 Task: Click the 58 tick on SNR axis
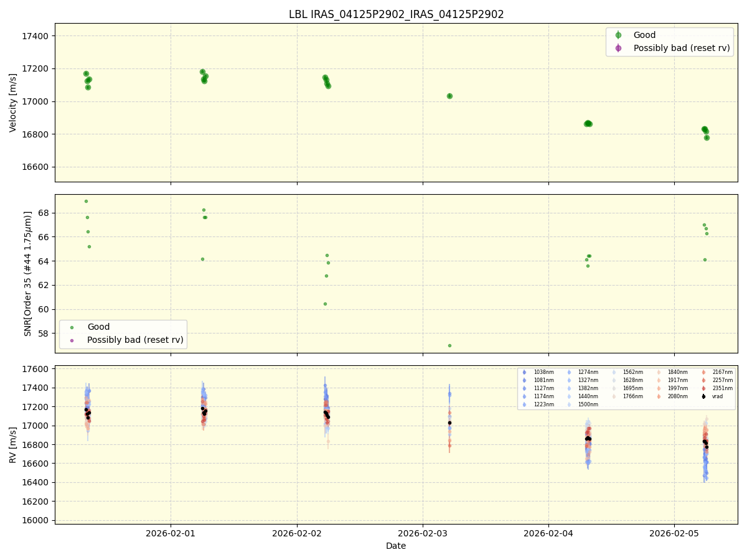[x=44, y=334]
